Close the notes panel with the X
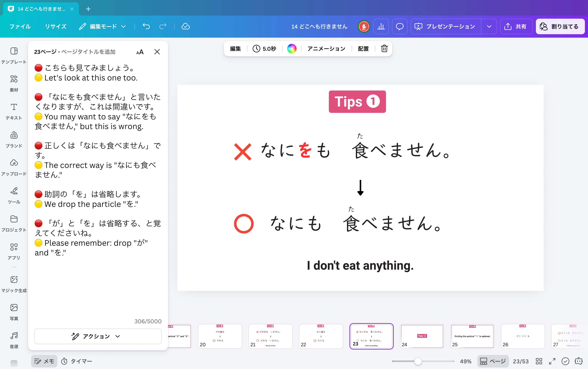588x369 pixels. tap(157, 52)
